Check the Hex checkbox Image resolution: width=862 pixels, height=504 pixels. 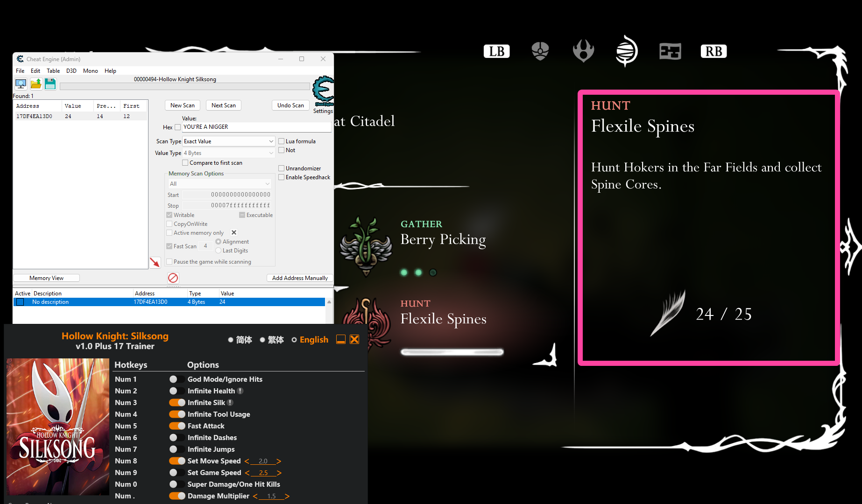pos(177,127)
